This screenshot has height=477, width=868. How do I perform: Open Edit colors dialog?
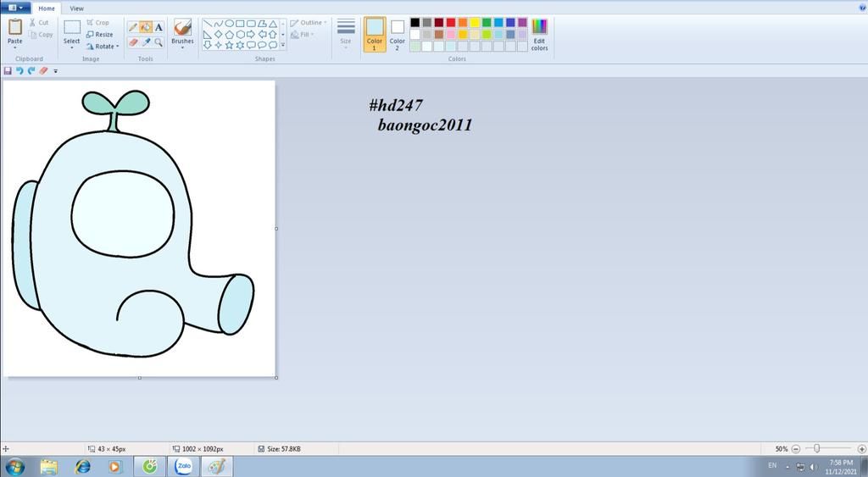pyautogui.click(x=539, y=34)
